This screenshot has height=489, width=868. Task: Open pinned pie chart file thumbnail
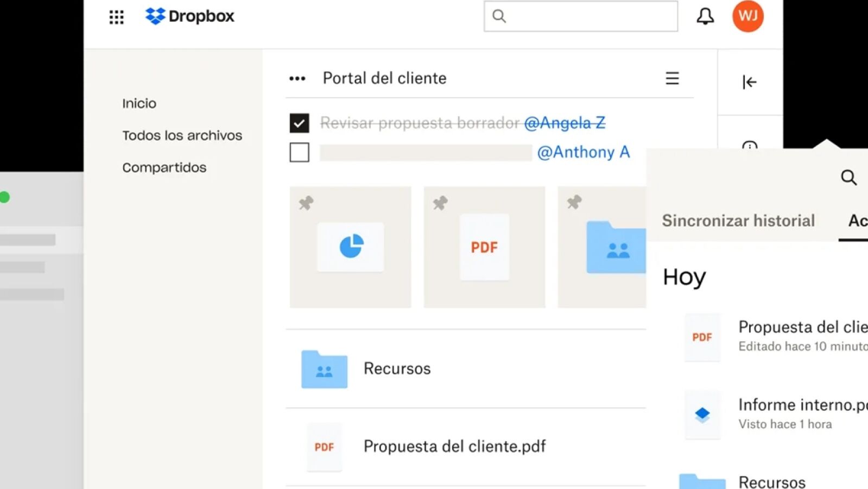351,247
